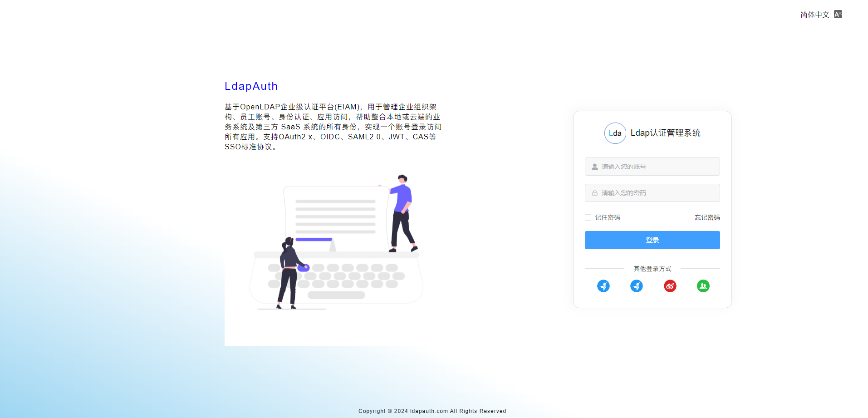The height and width of the screenshot is (418, 868).
Task: Click the blue 登录 button
Action: pyautogui.click(x=652, y=240)
